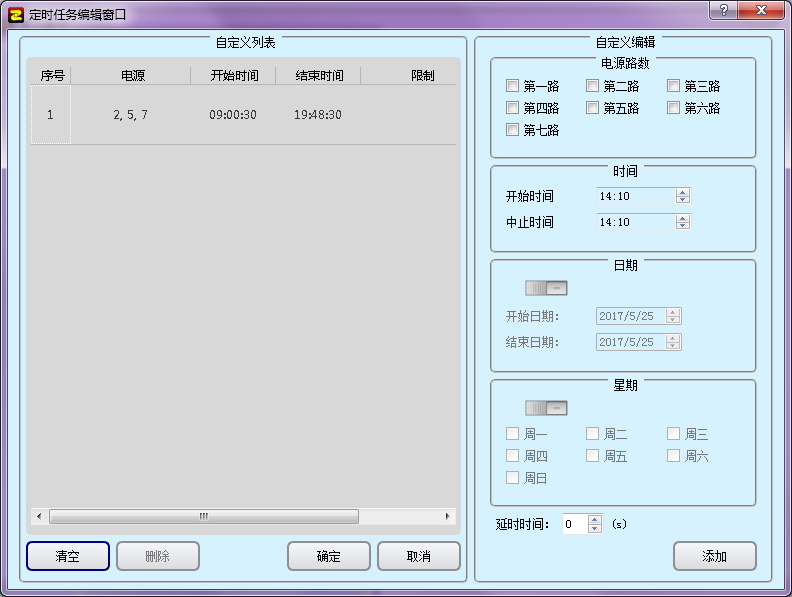Image resolution: width=792 pixels, height=597 pixels.
Task: Enable the 第一路 power checkbox
Action: click(x=513, y=86)
